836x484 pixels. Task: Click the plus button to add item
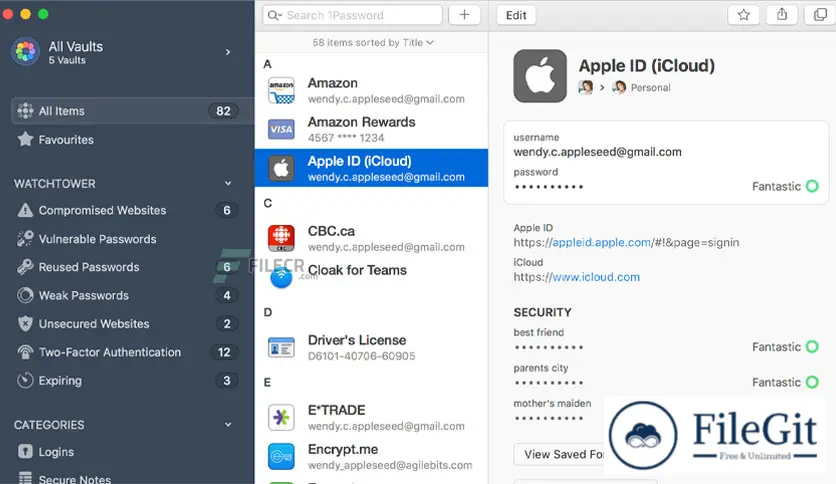tap(464, 15)
